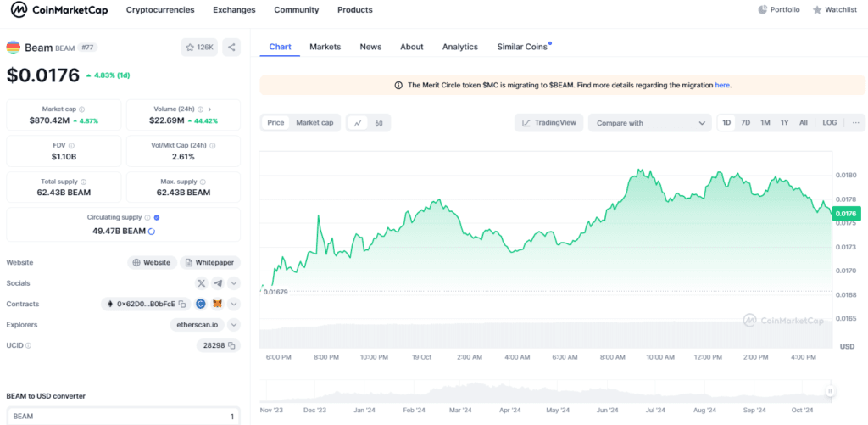The height and width of the screenshot is (425, 868).
Task: Switch to candlestick chart icon
Action: [379, 123]
